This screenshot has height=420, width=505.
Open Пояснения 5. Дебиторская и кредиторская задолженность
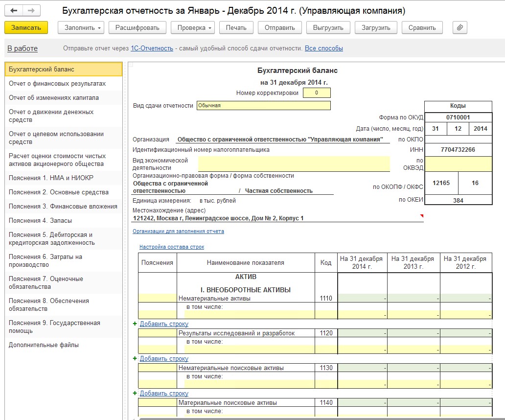(x=64, y=239)
